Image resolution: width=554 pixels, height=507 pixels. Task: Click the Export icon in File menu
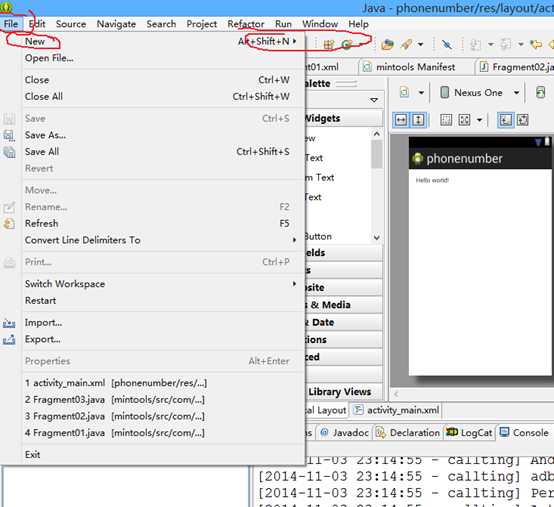coord(9,340)
